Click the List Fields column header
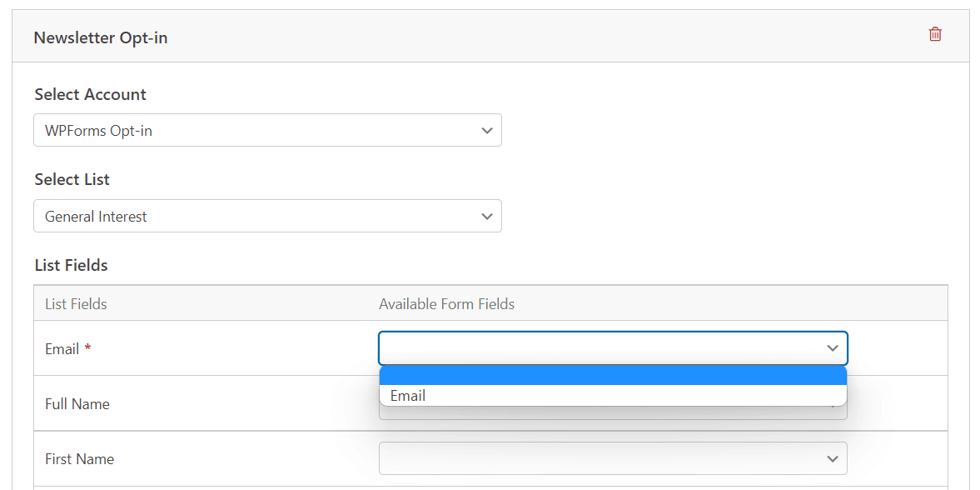 point(76,303)
